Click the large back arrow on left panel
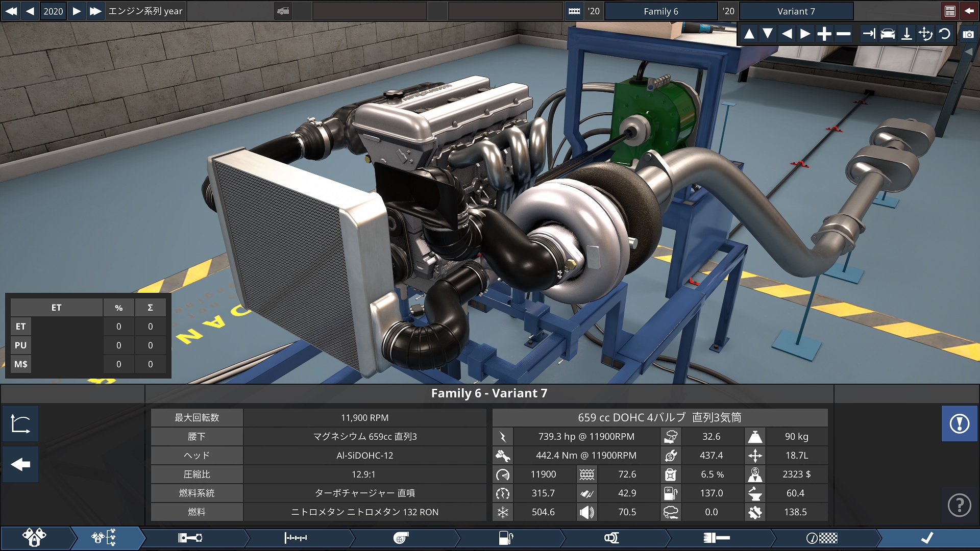 20,464
